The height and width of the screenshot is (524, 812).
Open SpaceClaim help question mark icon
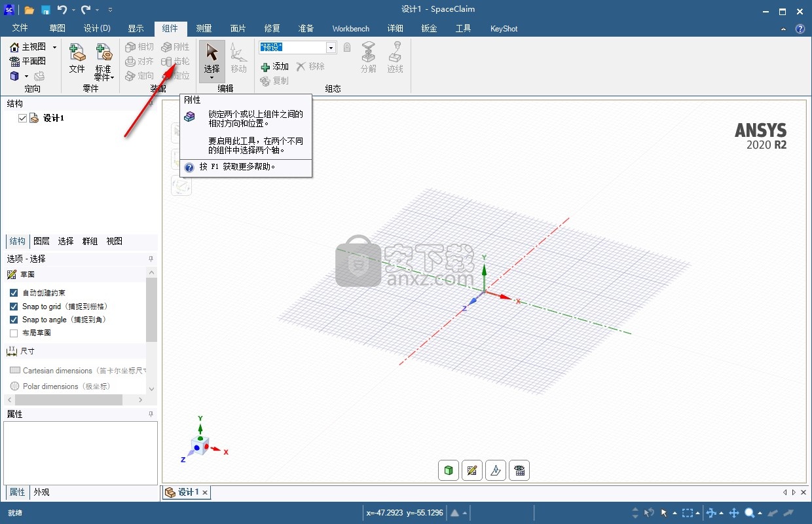pyautogui.click(x=800, y=29)
